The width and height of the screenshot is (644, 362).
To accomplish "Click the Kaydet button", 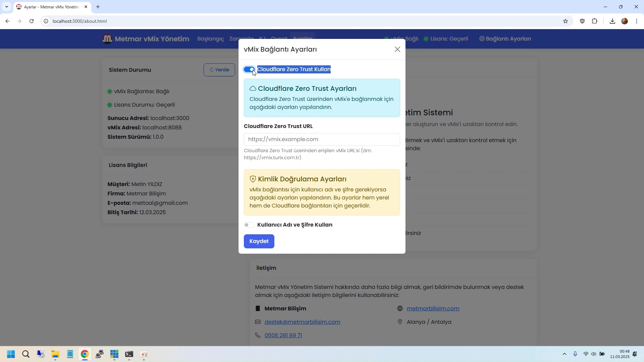I will pyautogui.click(x=259, y=241).
